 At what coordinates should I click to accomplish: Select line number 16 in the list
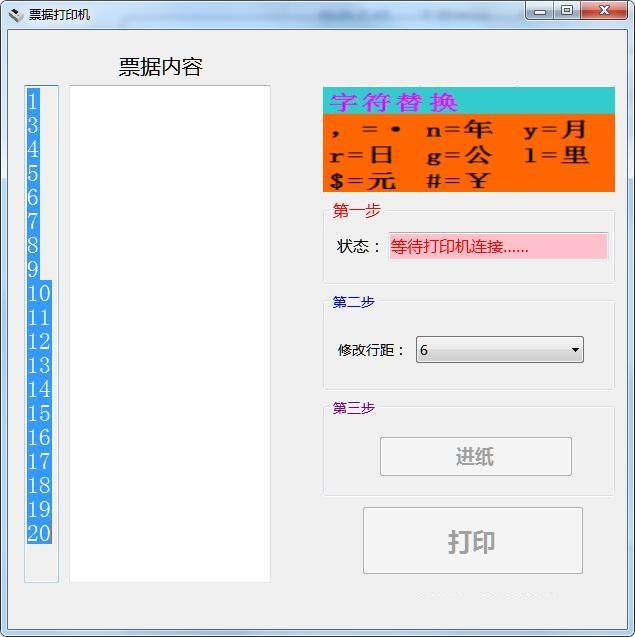[x=39, y=437]
